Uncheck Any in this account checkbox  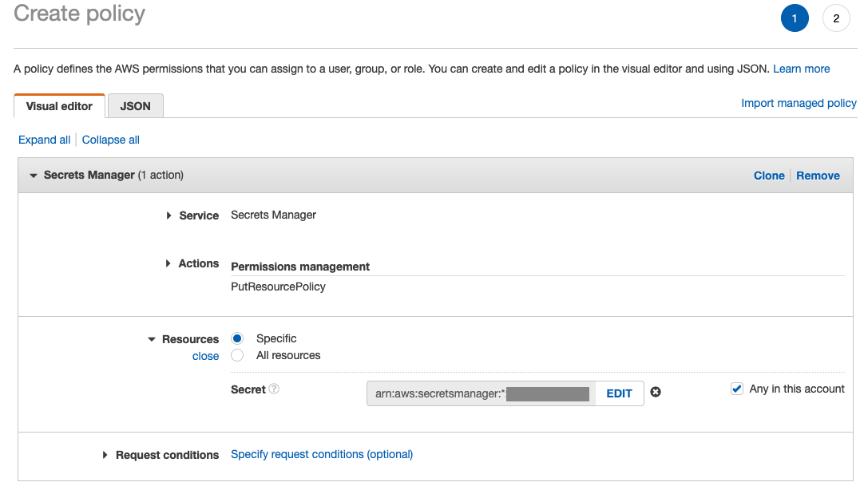click(x=736, y=389)
